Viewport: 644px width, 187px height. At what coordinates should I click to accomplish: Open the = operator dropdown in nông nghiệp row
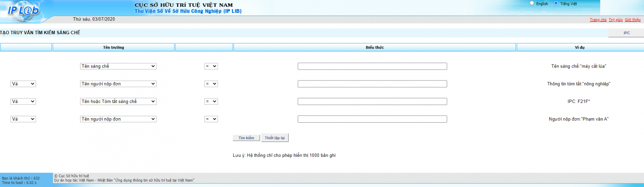click(x=211, y=84)
